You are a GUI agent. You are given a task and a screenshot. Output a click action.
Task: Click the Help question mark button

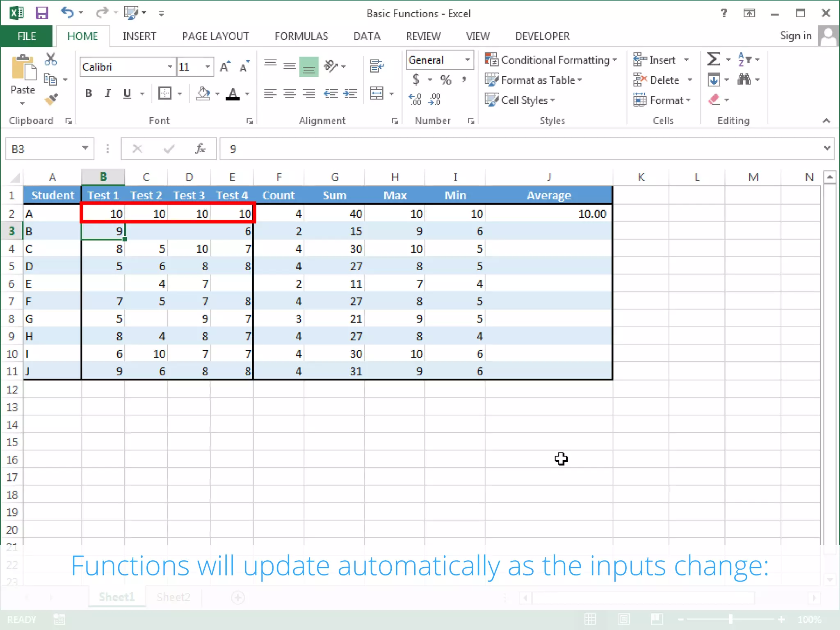[724, 13]
